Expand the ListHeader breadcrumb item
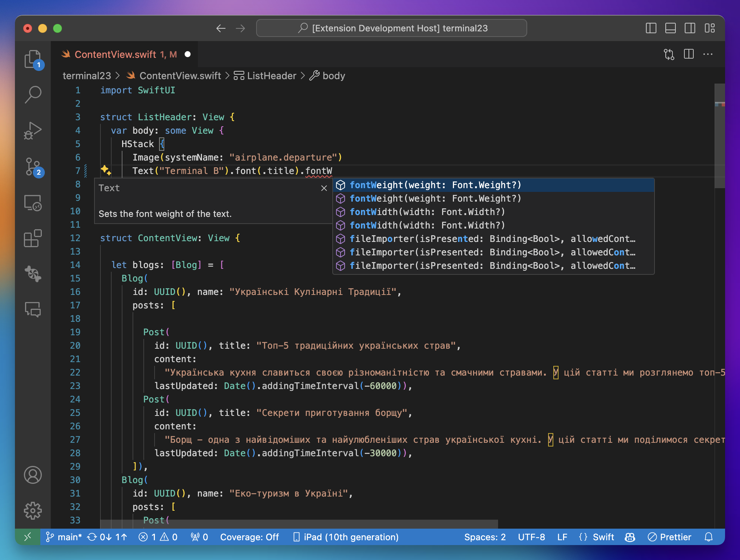 (x=271, y=76)
